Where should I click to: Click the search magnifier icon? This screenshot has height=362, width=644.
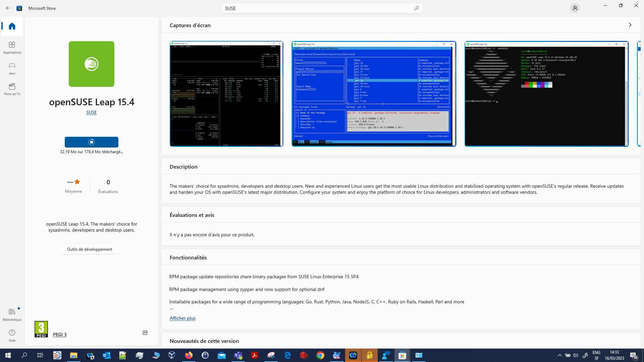click(416, 8)
